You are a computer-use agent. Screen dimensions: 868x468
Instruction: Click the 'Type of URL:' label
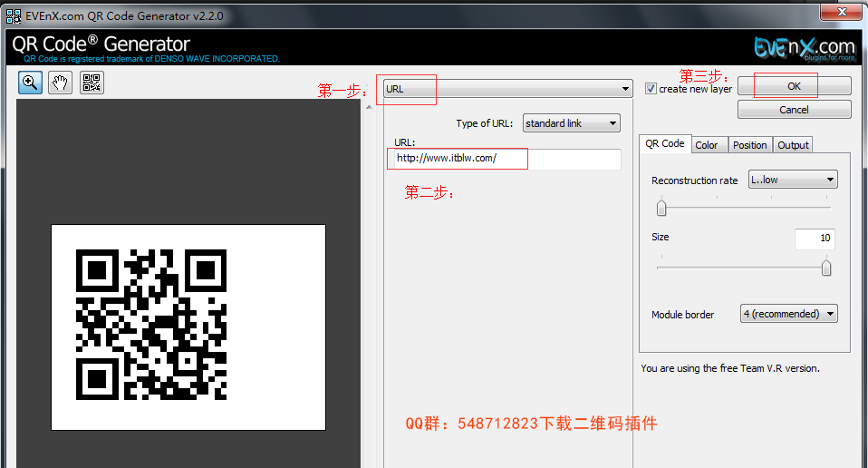485,123
